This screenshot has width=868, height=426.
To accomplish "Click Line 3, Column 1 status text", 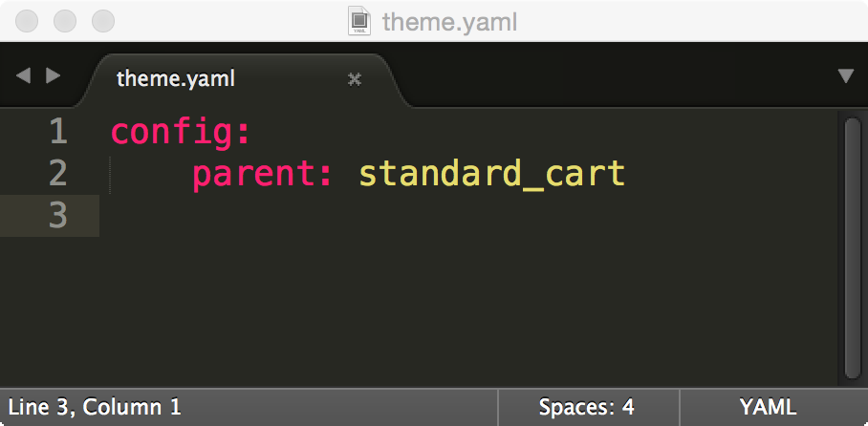I will pos(95,408).
